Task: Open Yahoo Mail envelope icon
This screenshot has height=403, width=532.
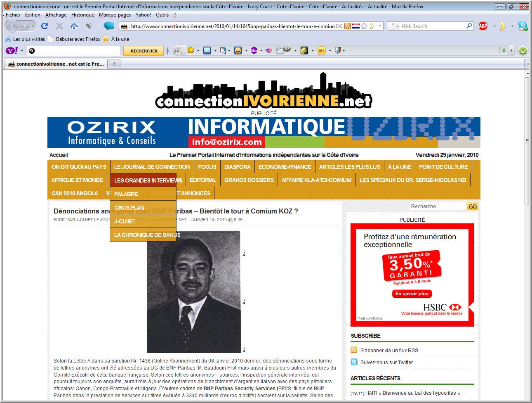Action: pos(207,50)
